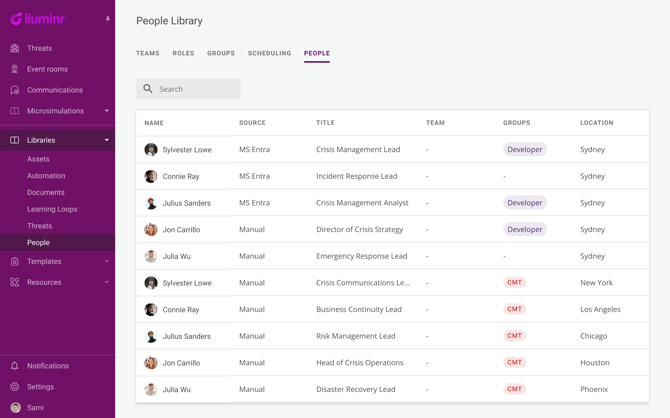Switch to the Teams tab
Viewport: 670px width, 418px height.
[148, 53]
